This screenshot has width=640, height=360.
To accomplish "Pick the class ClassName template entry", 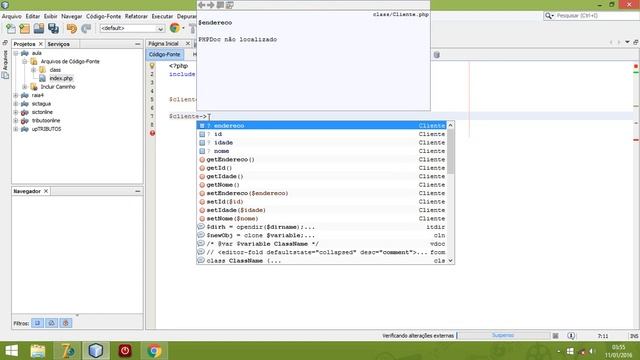I will click(322, 261).
